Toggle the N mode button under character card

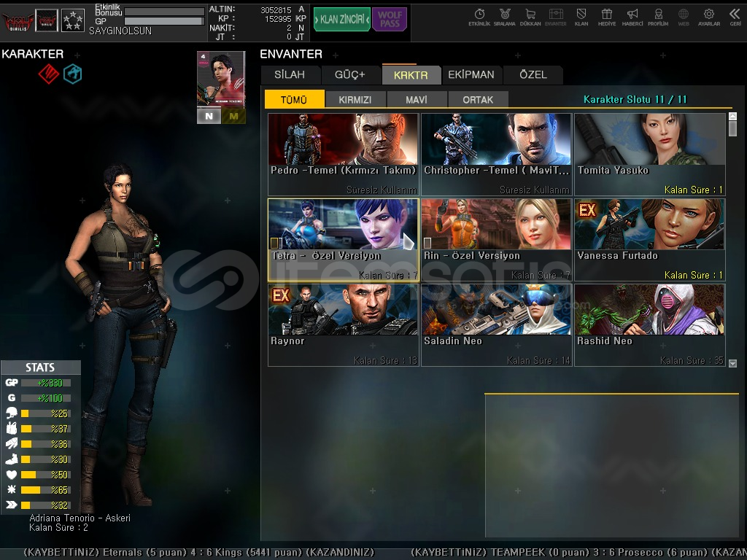[x=209, y=116]
